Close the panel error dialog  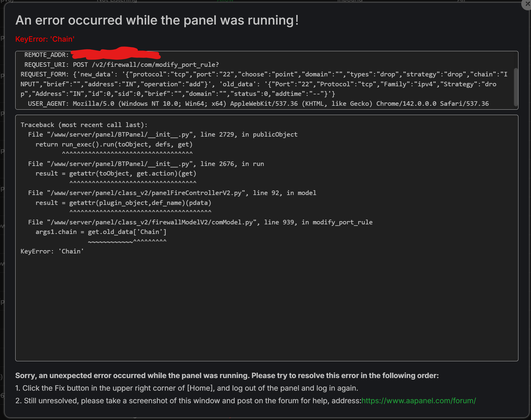click(527, 4)
